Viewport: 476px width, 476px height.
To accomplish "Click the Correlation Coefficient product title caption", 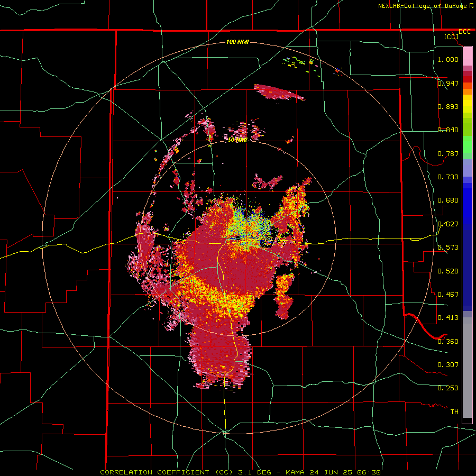I will 240,472.
